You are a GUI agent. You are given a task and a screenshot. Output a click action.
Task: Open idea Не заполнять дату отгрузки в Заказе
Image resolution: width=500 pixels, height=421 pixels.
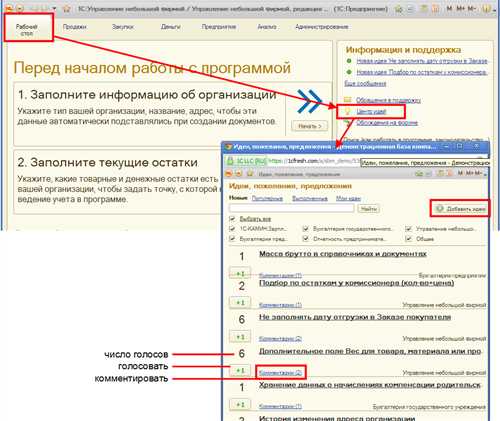[355, 317]
